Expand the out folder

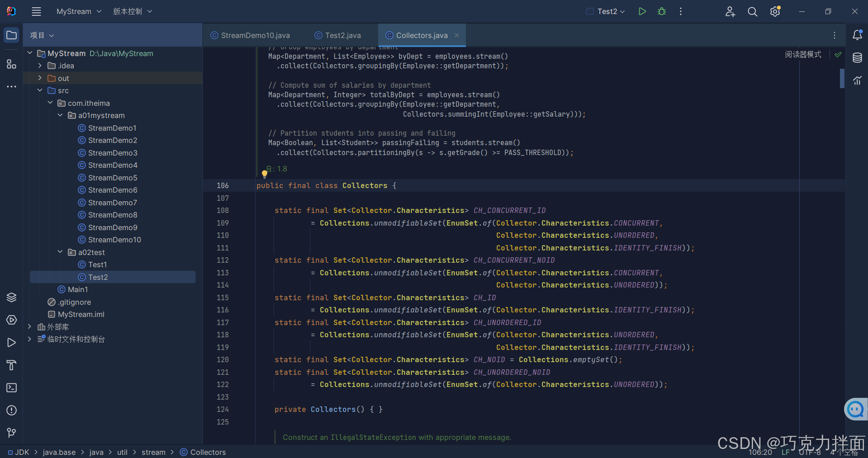click(40, 78)
